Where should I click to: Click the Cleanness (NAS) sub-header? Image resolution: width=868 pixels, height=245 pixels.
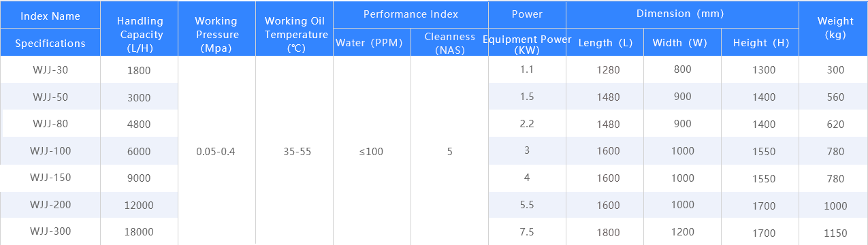pos(449,43)
